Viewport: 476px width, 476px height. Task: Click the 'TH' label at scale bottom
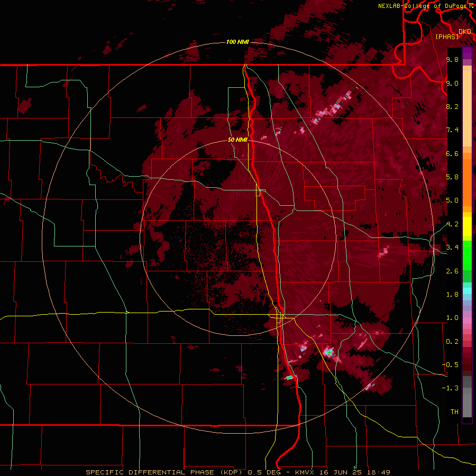pyautogui.click(x=454, y=411)
